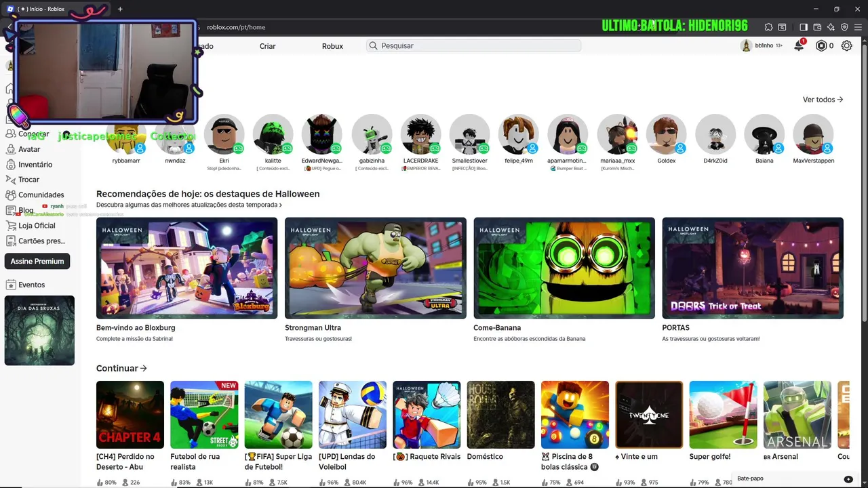The height and width of the screenshot is (488, 868).
Task: Expand Halloween highlights description chevron
Action: point(281,205)
